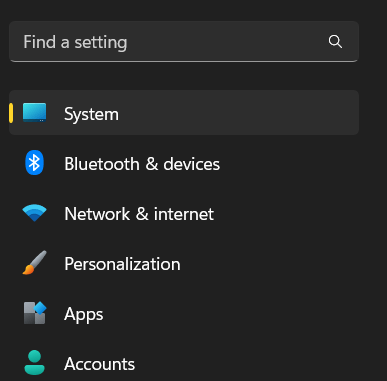Open the Accounts text label

coord(100,364)
